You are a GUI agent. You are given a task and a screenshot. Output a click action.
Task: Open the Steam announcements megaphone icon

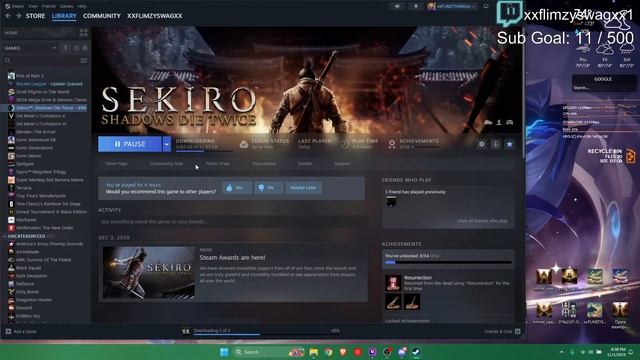[397, 6]
